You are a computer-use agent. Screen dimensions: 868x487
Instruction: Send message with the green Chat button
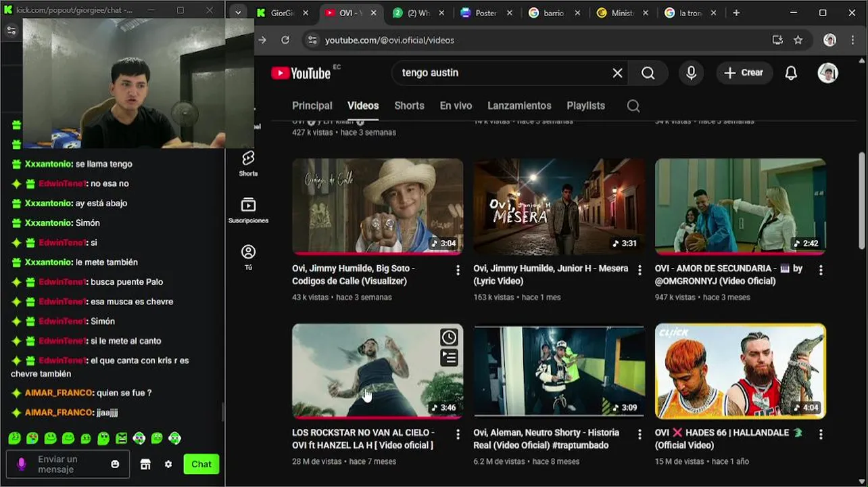pyautogui.click(x=201, y=464)
